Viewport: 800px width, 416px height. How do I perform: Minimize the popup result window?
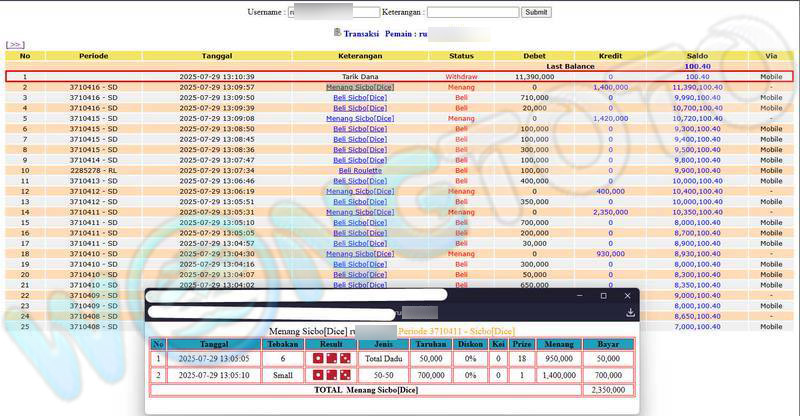[x=576, y=296]
